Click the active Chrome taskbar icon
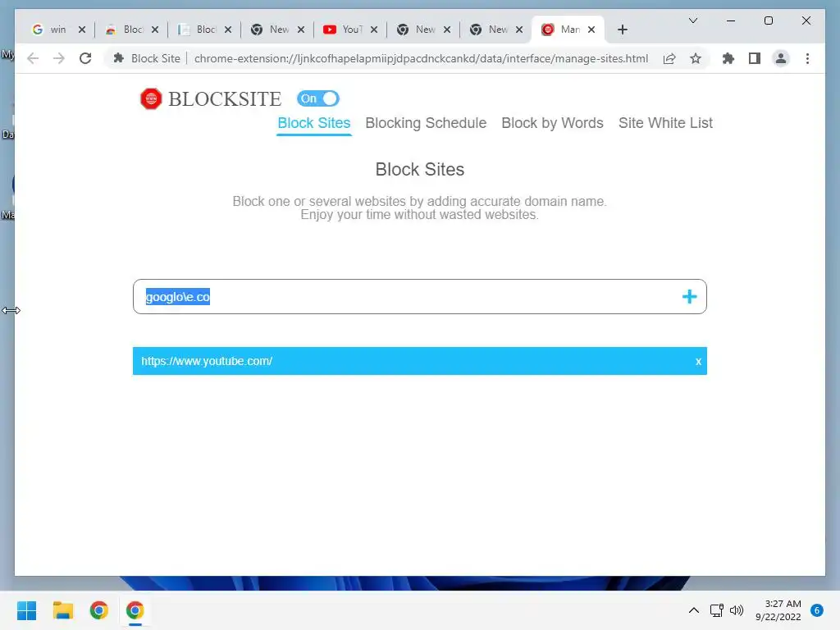This screenshot has height=630, width=840. 135,610
